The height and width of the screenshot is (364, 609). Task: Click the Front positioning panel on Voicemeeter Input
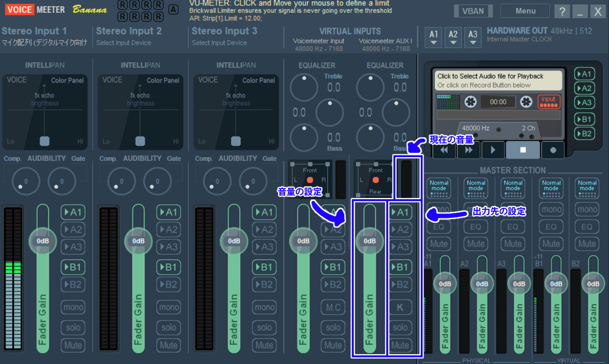point(310,179)
